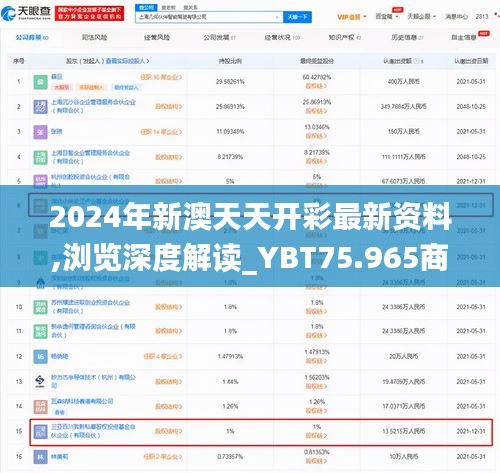
Task: Expand 任职 4 家企业 for row 12
Action: [x=163, y=356]
